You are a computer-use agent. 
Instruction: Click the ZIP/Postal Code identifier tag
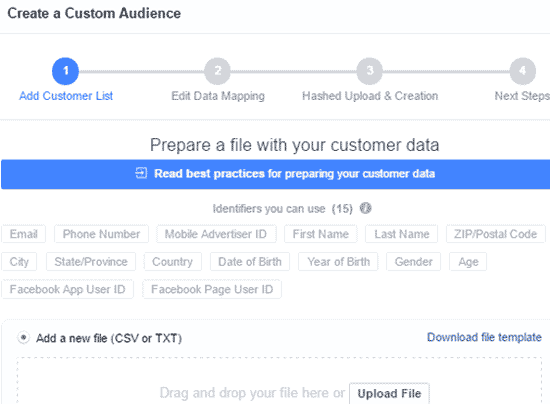(496, 234)
